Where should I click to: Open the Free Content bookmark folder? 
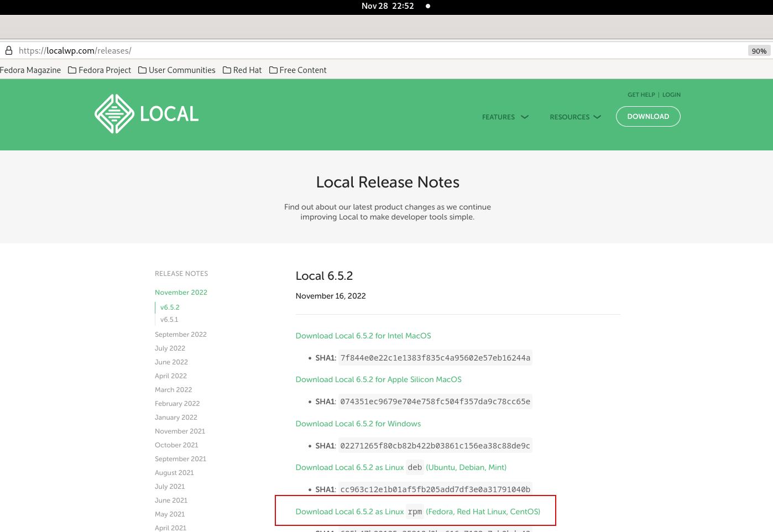pyautogui.click(x=297, y=70)
